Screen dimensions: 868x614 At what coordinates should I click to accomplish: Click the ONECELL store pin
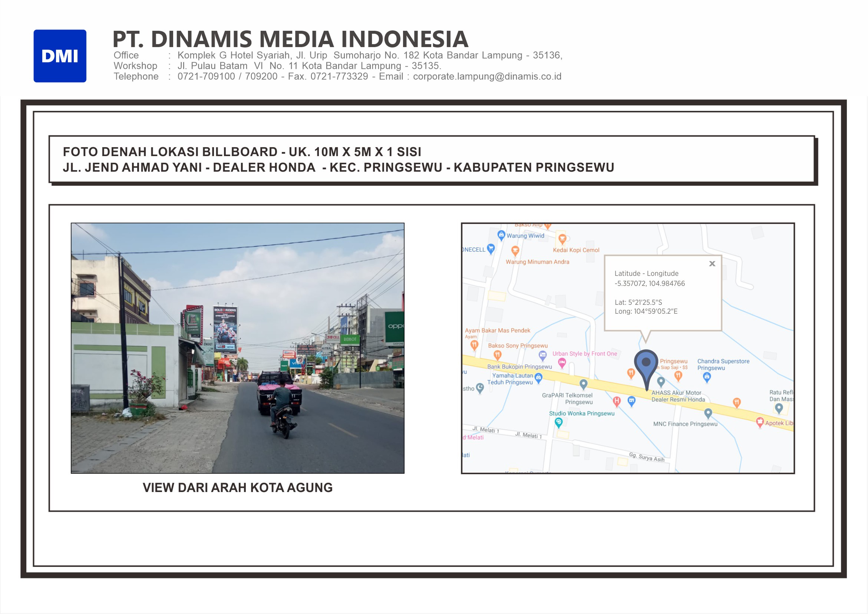491,249
